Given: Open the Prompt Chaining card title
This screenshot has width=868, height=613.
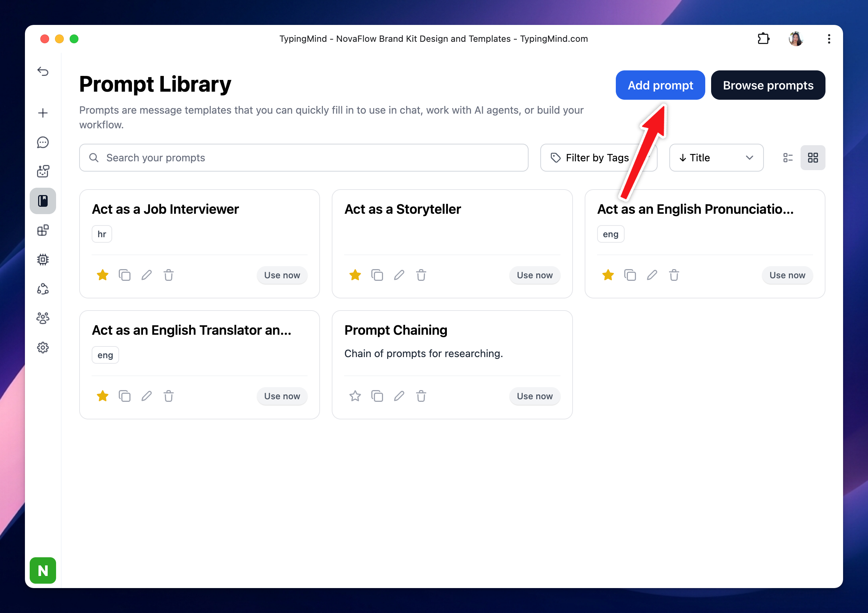Looking at the screenshot, I should tap(396, 330).
